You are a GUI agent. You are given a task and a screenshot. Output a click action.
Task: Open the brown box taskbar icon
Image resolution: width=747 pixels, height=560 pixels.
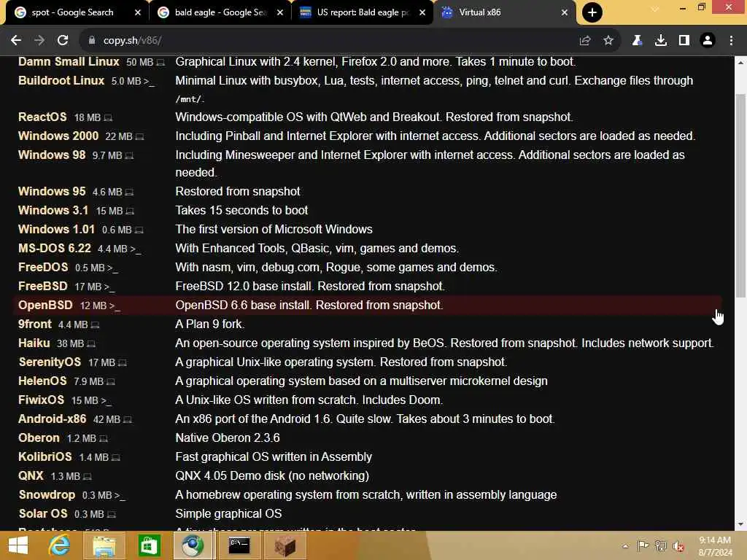click(285, 545)
